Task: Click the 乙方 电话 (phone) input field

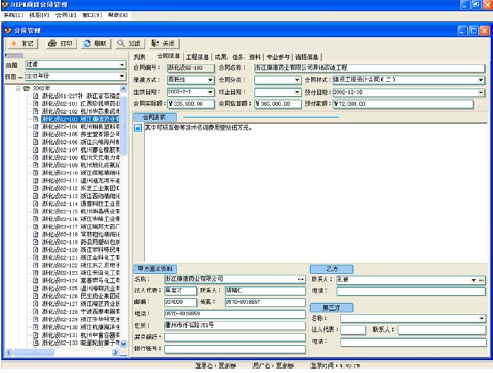Action: (411, 292)
